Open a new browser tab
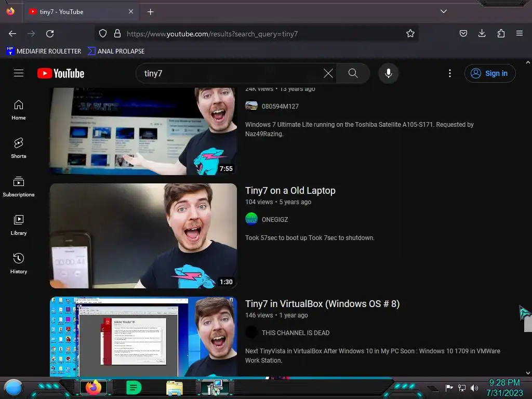 pyautogui.click(x=150, y=12)
